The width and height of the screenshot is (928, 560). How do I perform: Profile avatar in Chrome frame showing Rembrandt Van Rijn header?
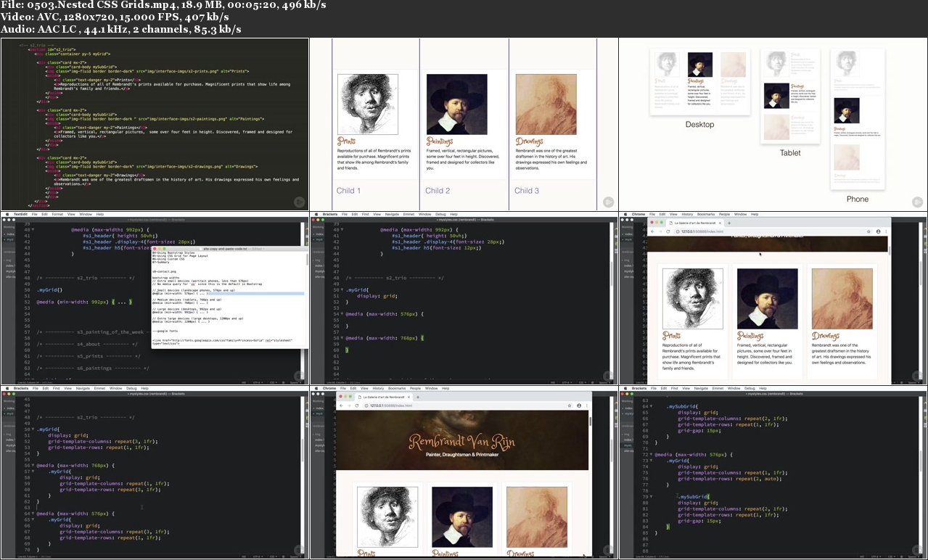coord(579,405)
